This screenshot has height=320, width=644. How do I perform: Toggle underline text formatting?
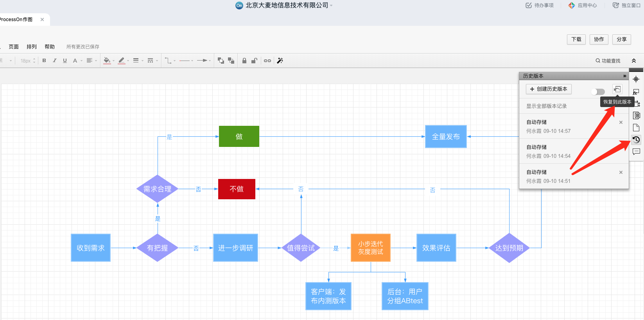click(65, 61)
